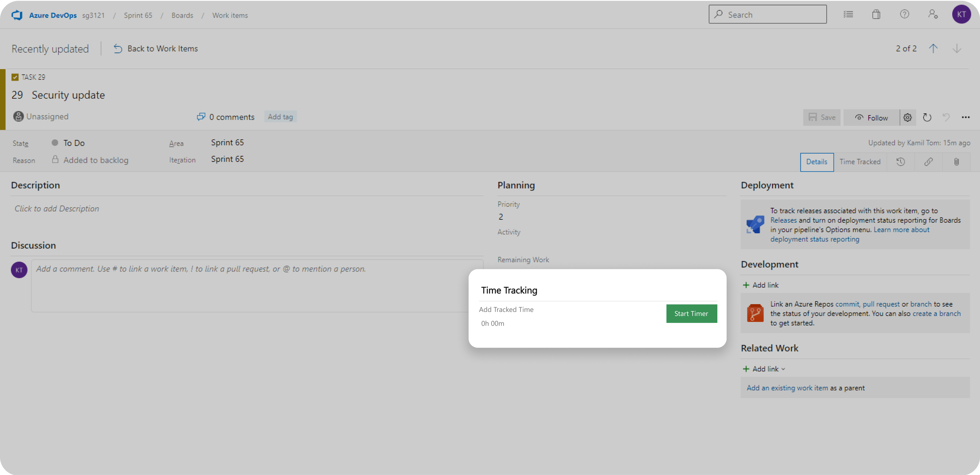980x475 pixels.
Task: Open the User settings icon
Action: (x=933, y=14)
